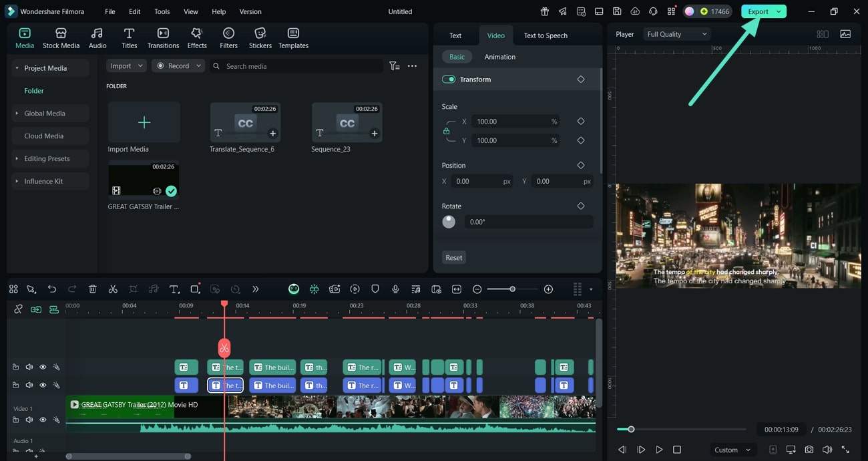Open the Templates panel
The image size is (868, 461).
point(293,38)
